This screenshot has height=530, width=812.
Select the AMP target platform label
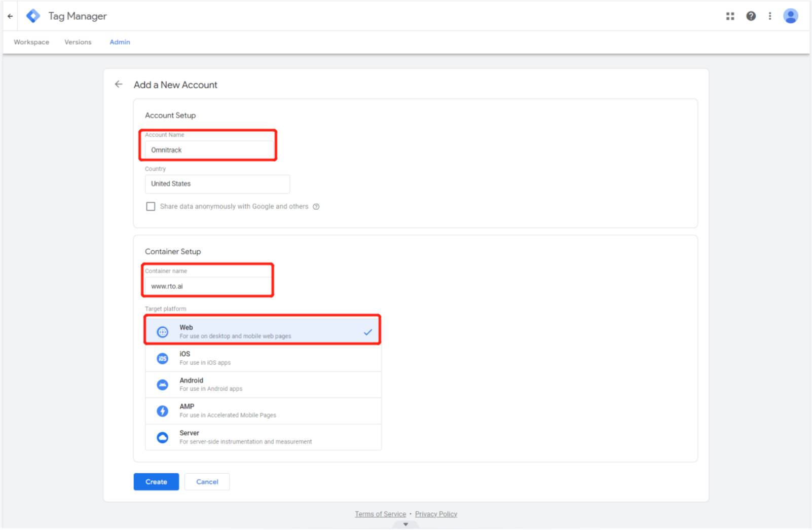[x=187, y=406]
